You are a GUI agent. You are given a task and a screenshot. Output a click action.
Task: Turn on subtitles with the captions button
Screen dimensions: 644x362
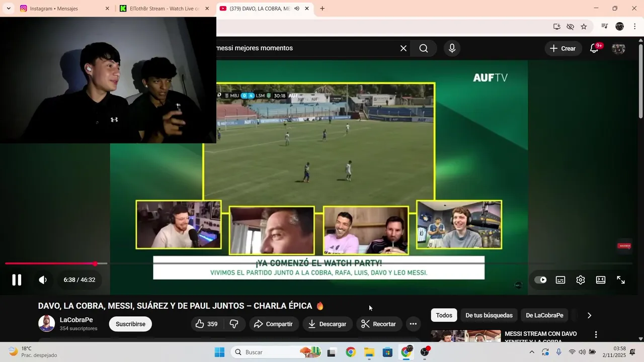point(560,280)
